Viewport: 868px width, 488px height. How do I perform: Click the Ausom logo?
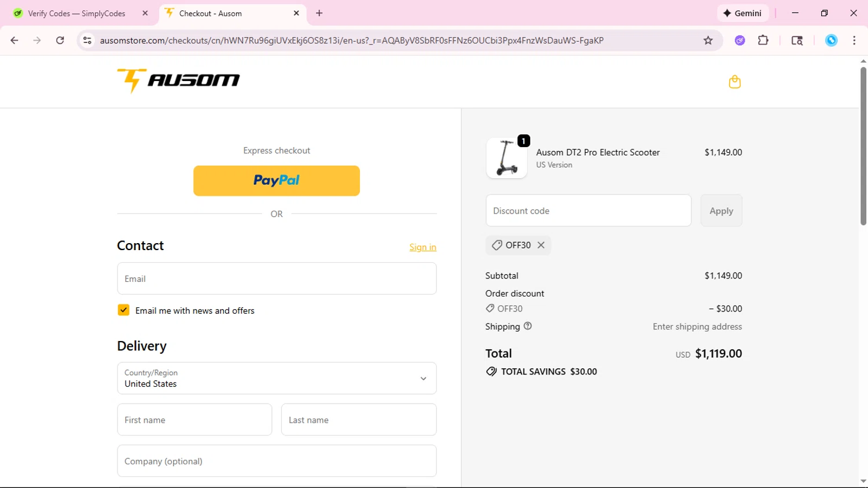click(x=178, y=80)
